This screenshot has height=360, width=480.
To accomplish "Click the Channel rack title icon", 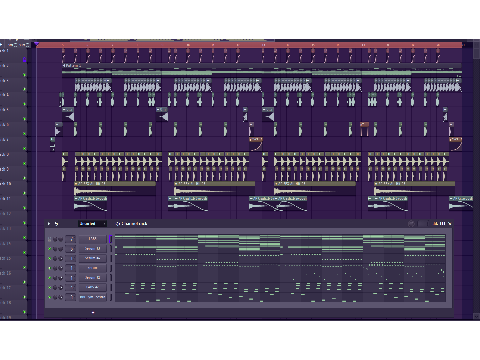I will click(117, 224).
